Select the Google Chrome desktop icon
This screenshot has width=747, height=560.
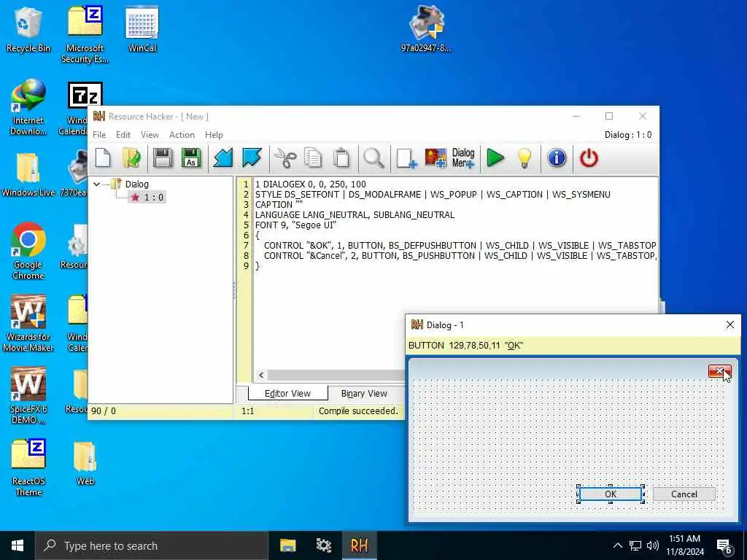click(28, 251)
